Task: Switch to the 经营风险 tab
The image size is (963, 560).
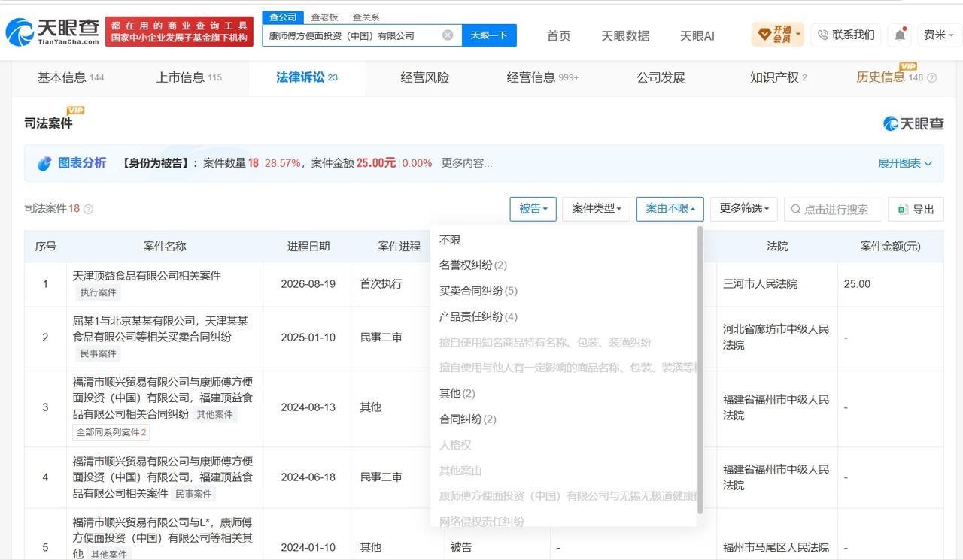Action: pos(424,77)
